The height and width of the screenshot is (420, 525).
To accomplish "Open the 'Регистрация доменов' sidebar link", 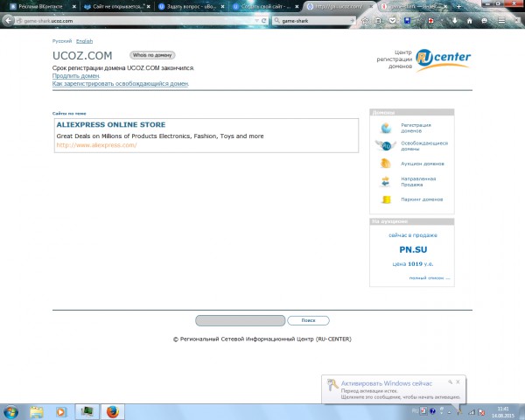I will [x=416, y=128].
